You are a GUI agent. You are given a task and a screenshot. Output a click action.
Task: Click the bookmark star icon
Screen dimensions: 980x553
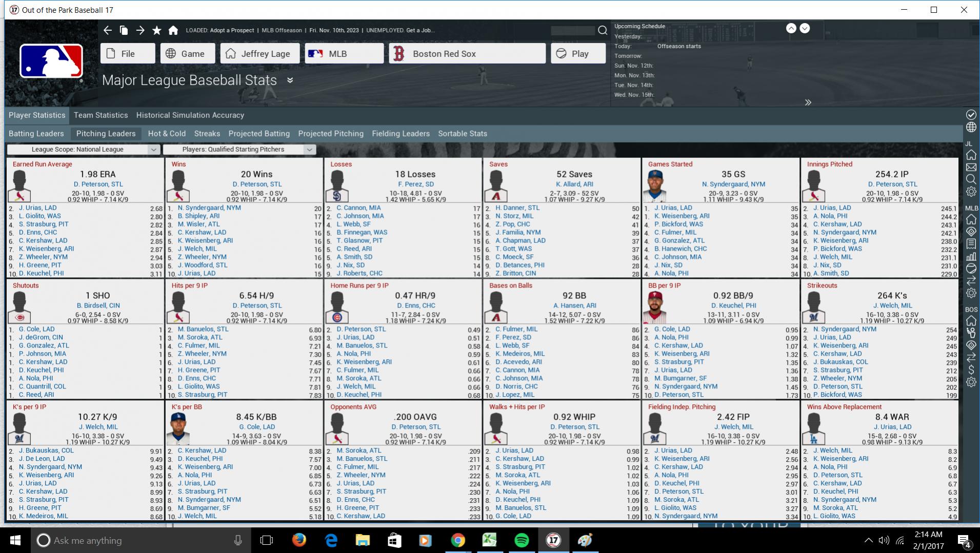coord(157,30)
